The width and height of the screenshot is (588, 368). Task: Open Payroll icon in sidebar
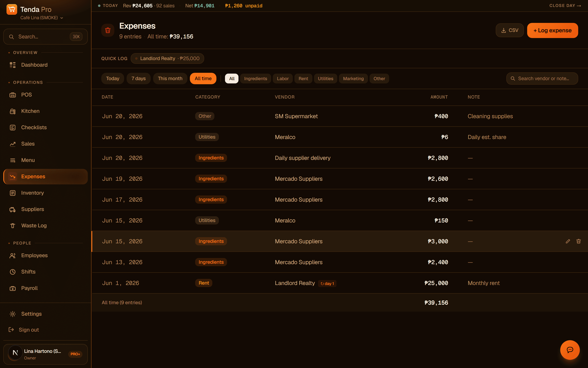(13, 288)
